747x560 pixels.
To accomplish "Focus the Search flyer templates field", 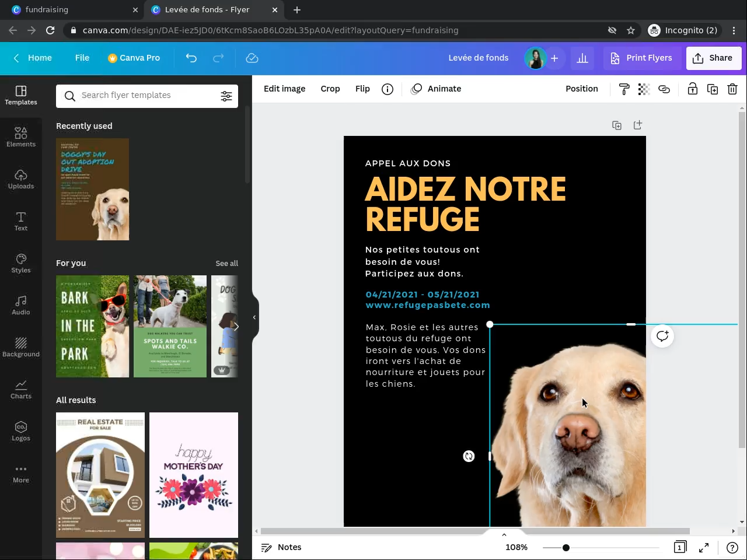I will pyautogui.click(x=147, y=96).
